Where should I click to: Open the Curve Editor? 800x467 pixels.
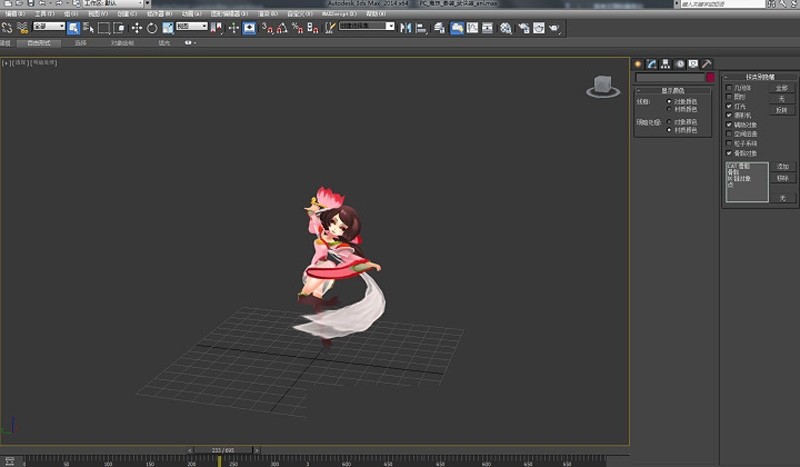[x=472, y=28]
